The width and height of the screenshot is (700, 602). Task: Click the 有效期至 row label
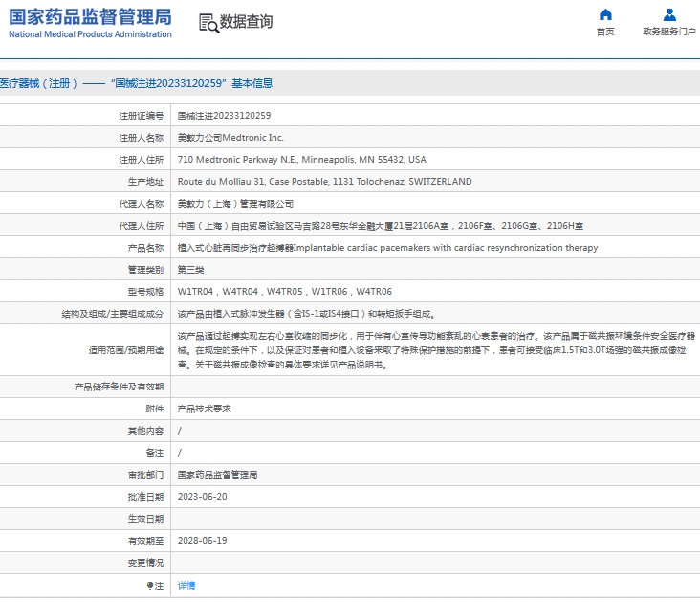tap(145, 541)
